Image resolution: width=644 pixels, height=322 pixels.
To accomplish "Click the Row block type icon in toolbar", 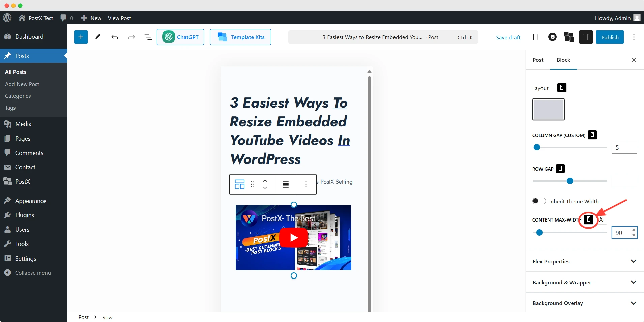I will coord(240,184).
